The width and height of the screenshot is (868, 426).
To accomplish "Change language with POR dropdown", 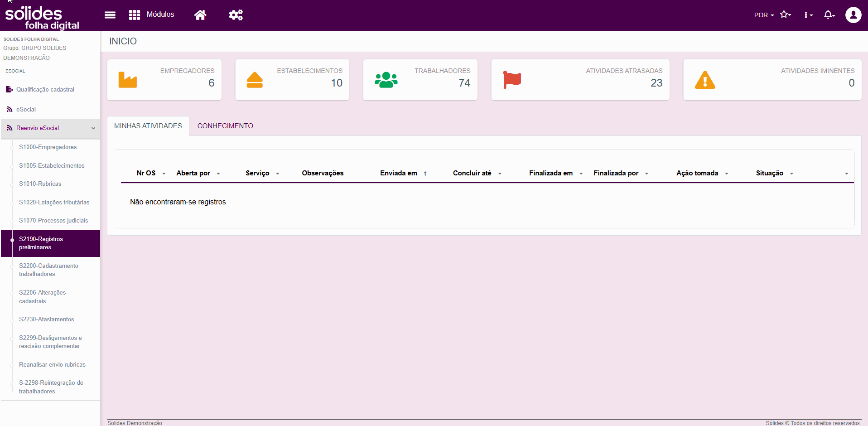I will point(764,15).
